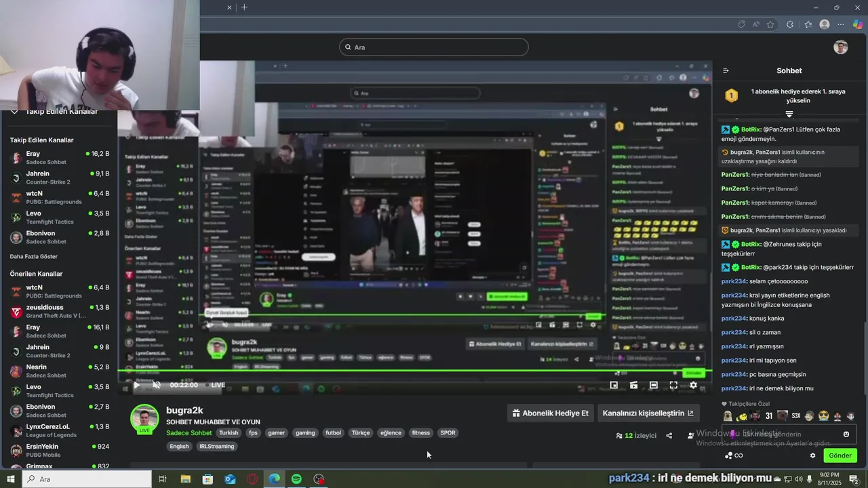Open Spotify from the taskbar
Screen dimensions: 868x488
296,479
